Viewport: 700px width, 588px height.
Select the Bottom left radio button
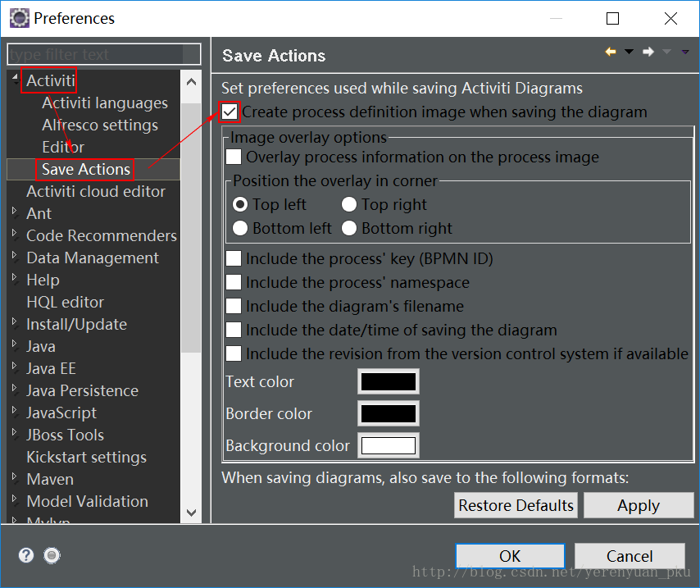click(x=240, y=228)
